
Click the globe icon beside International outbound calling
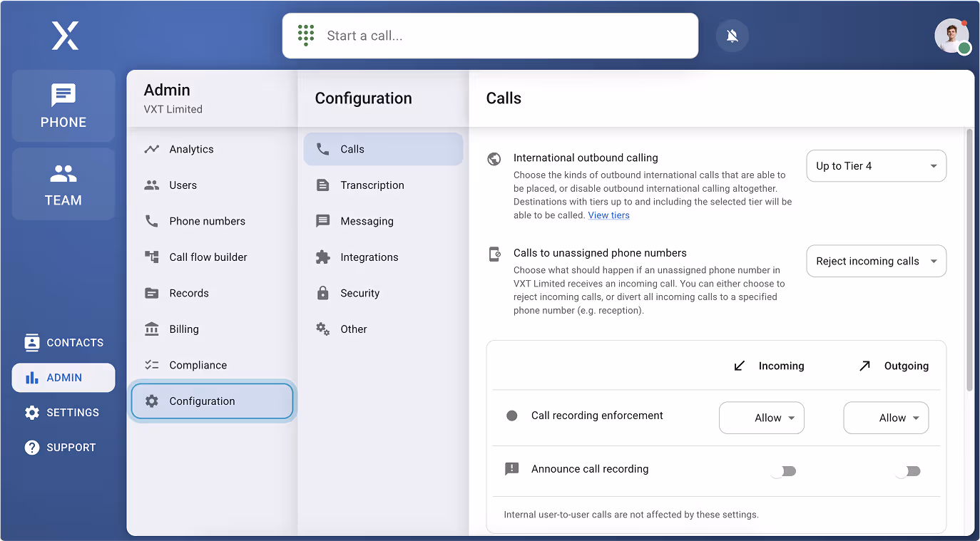(494, 158)
